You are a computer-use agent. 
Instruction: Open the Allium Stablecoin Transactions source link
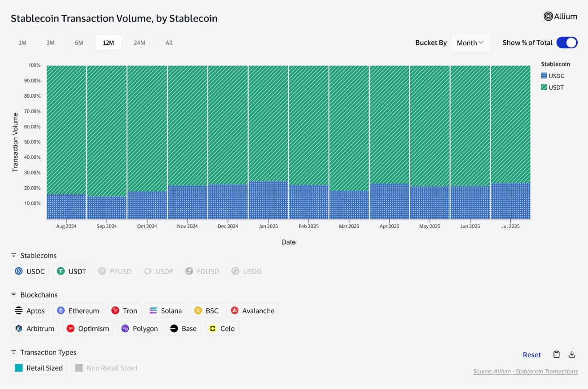click(525, 372)
